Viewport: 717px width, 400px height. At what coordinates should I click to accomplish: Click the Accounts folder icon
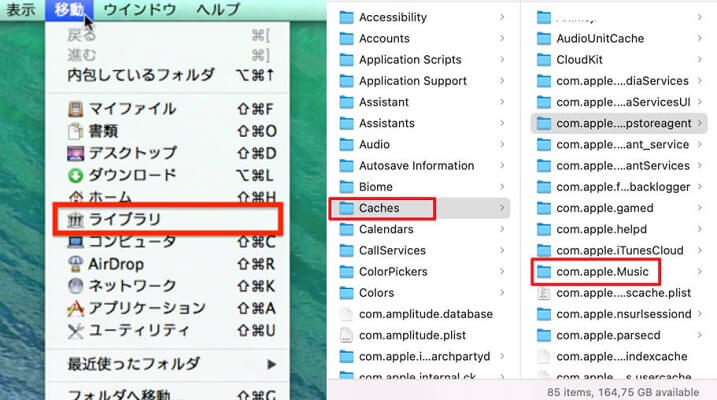point(347,38)
